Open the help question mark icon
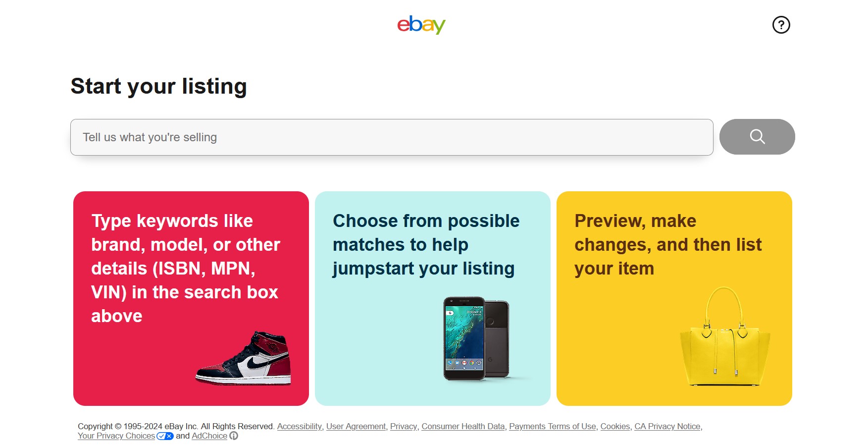 click(781, 25)
